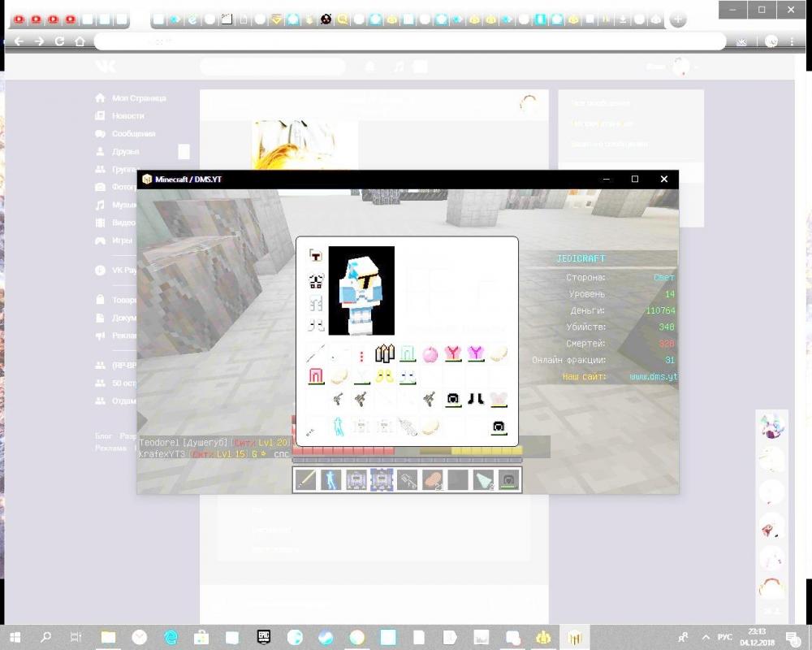Image resolution: width=812 pixels, height=650 pixels.
Task: Show hidden system tray icons
Action: pos(706,637)
